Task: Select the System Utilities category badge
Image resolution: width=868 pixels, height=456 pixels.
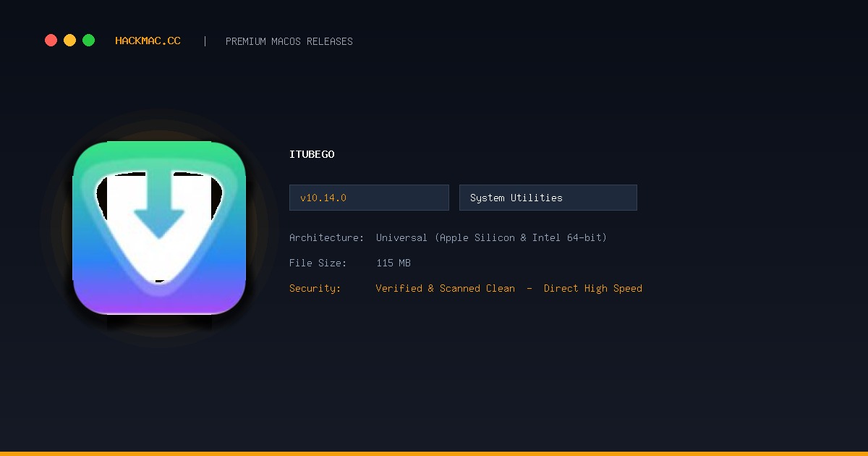Action: [x=548, y=198]
